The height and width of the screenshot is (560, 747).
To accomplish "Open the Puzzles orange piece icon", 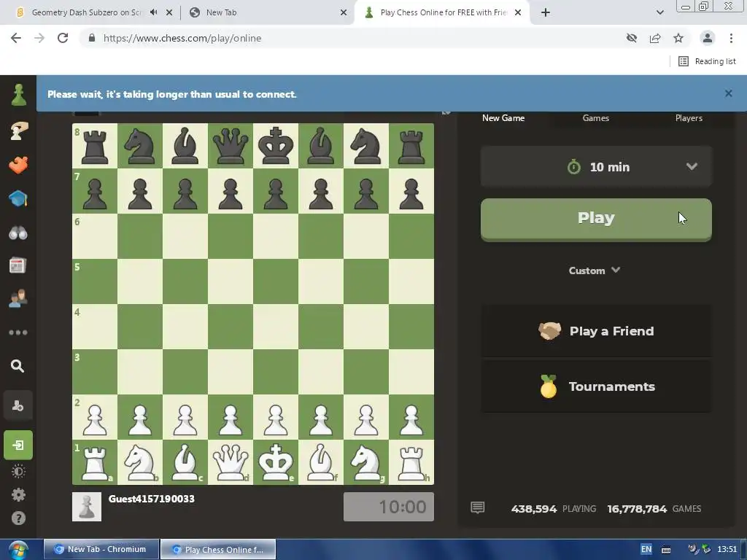I will point(18,165).
